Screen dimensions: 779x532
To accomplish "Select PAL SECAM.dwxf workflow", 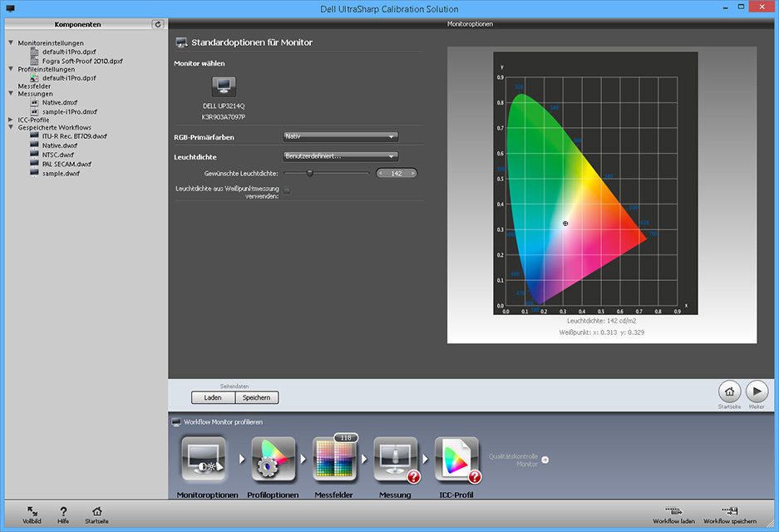I will tap(67, 164).
